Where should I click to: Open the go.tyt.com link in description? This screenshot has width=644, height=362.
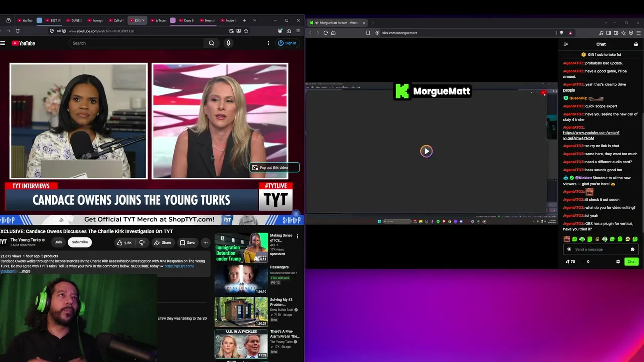tap(179, 266)
